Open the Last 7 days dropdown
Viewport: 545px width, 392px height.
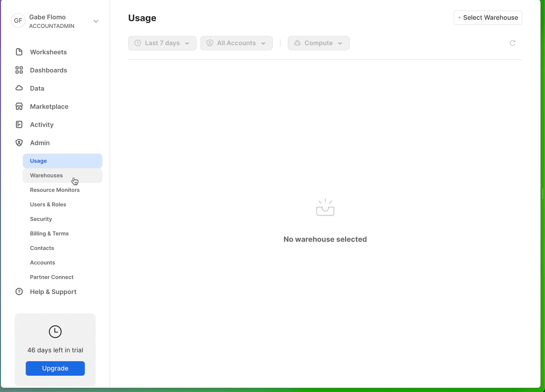tap(162, 43)
